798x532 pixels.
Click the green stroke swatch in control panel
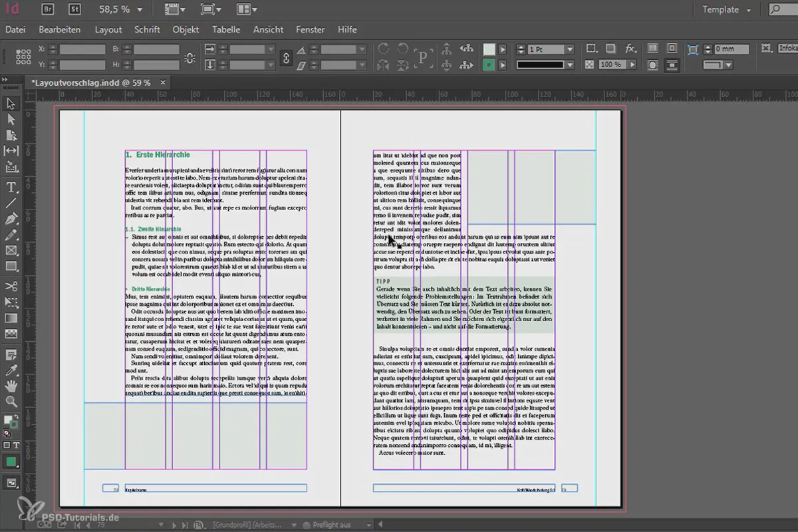coord(489,65)
